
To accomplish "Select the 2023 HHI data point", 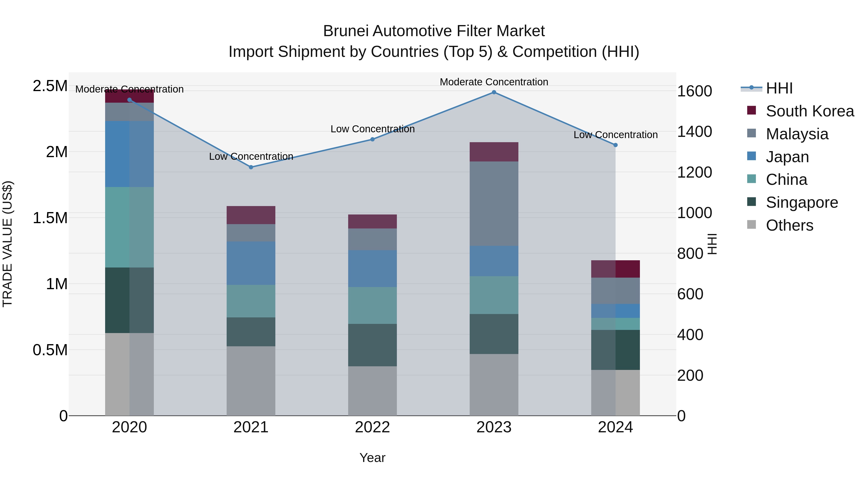I will pos(494,92).
